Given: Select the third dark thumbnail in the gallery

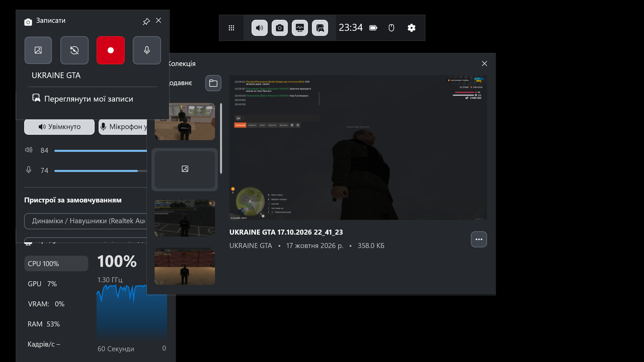Looking at the screenshot, I should (185, 218).
